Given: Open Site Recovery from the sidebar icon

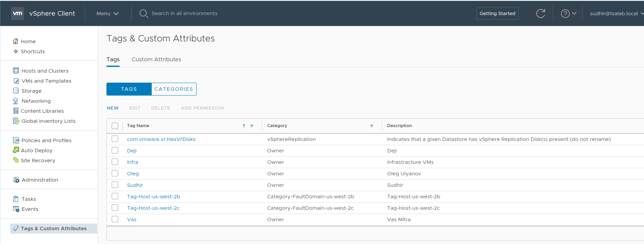Looking at the screenshot, I should 16,160.
